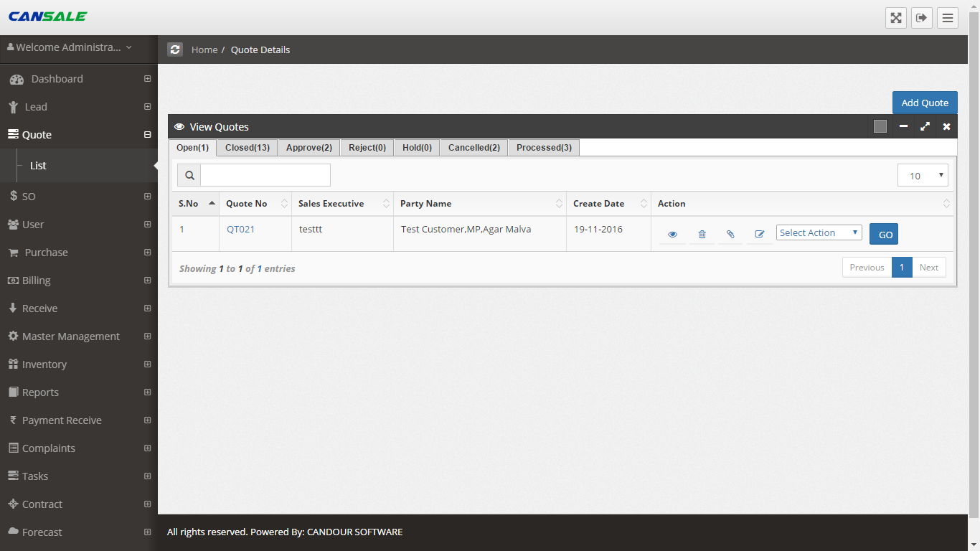Switch to the Reject(0) tab
980x551 pixels.
point(367,148)
